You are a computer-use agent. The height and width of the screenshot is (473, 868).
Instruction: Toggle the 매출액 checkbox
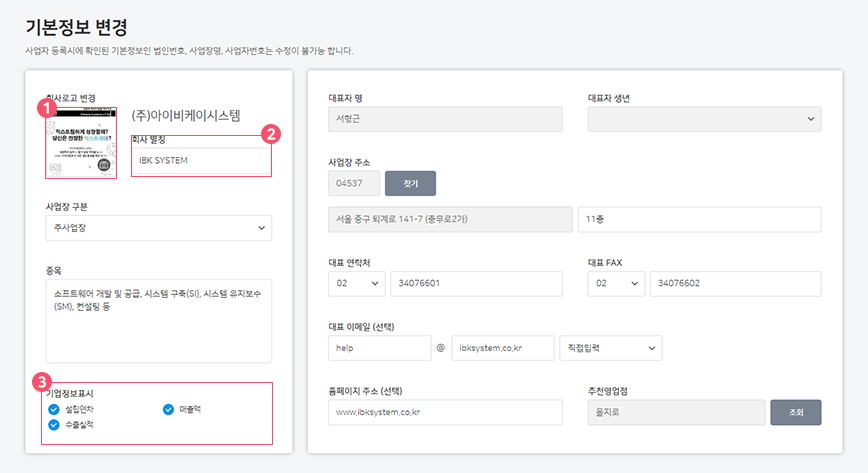168,409
